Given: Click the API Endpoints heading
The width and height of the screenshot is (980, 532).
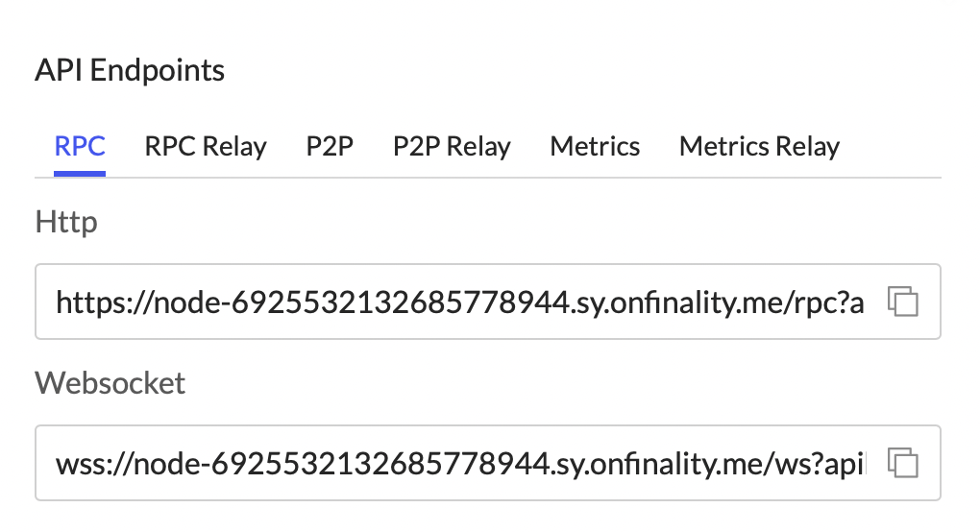Looking at the screenshot, I should pos(130,70).
